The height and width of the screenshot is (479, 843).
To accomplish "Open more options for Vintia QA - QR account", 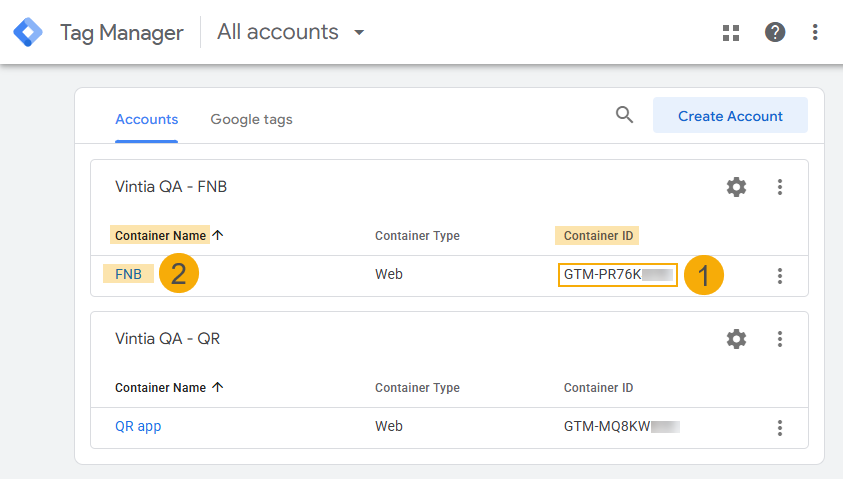I will pyautogui.click(x=780, y=339).
